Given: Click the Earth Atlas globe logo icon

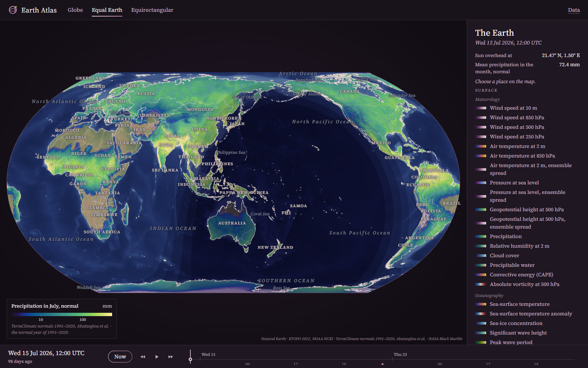Looking at the screenshot, I should point(13,10).
